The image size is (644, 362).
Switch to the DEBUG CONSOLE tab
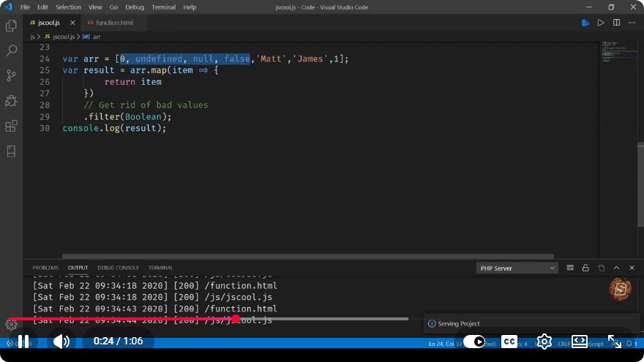118,268
